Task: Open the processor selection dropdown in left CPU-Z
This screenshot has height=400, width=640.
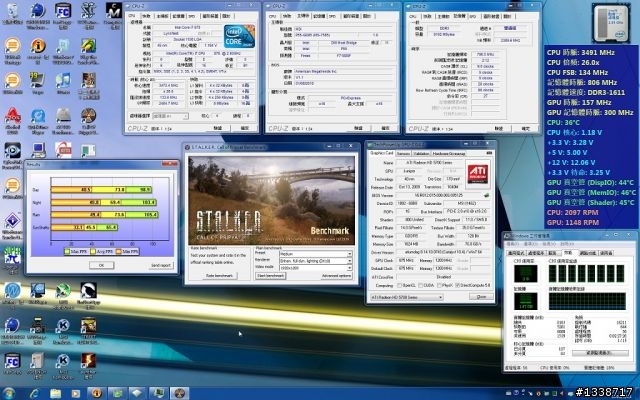Action: coord(170,116)
